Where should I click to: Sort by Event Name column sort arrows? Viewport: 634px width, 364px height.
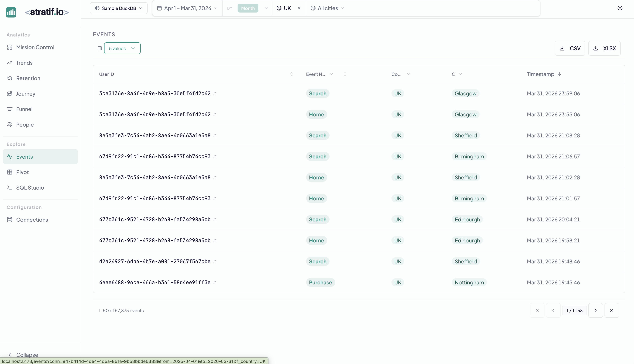coord(345,74)
